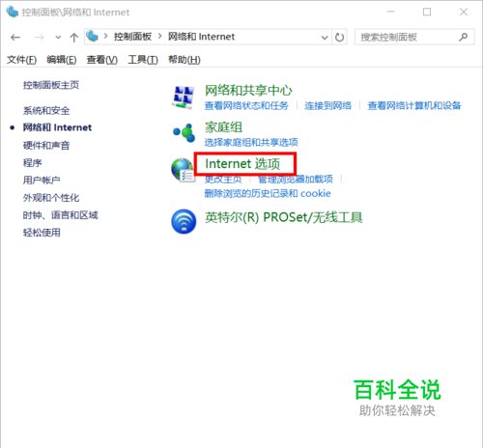Open the recent locations dropdown arrow
483x448 pixels.
[x=58, y=38]
